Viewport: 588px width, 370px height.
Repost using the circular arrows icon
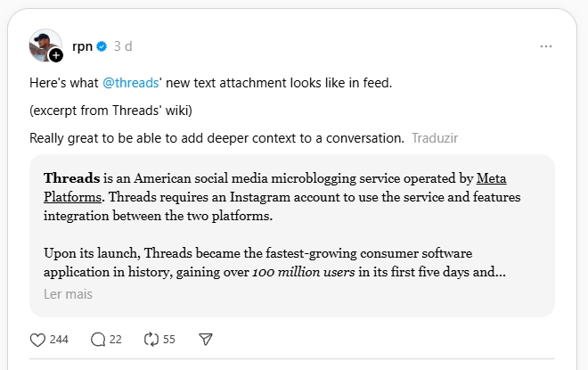click(151, 340)
